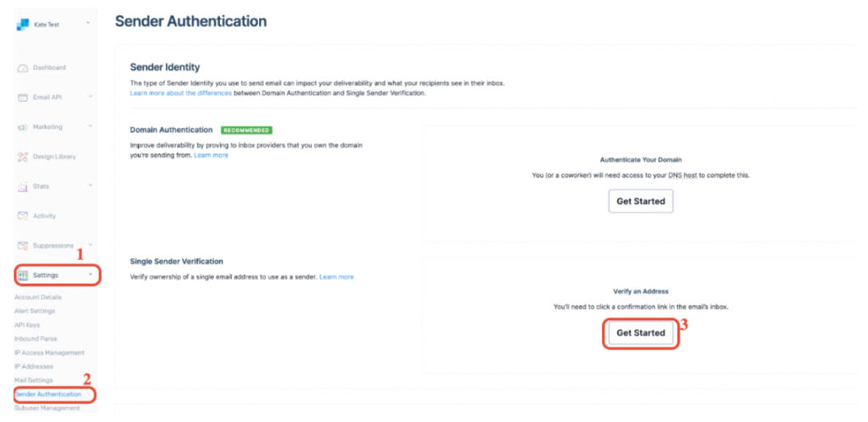Expand the Marketing submenu chevron
The image size is (868, 422).
[x=90, y=127]
